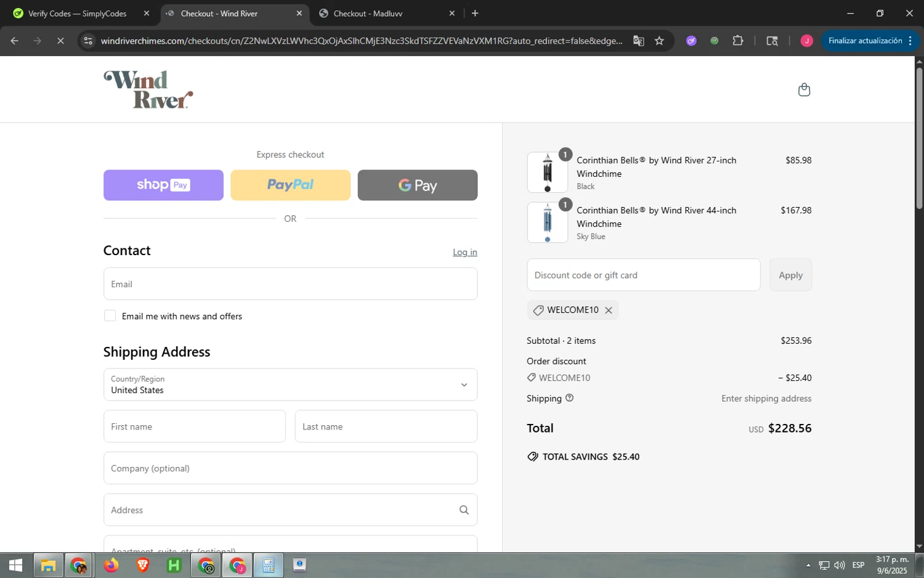924x578 pixels.
Task: Click the Wind River logo
Action: click(x=148, y=90)
